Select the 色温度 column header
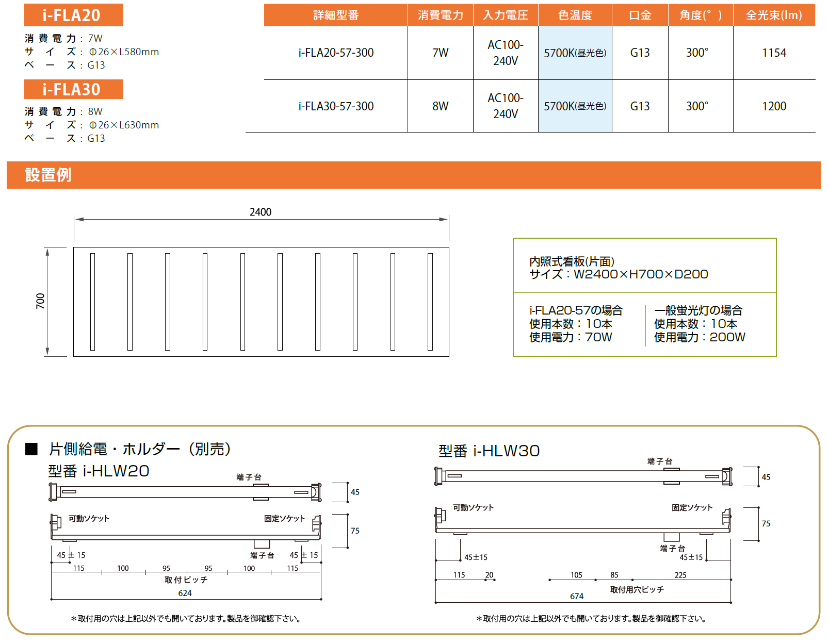 [x=575, y=15]
